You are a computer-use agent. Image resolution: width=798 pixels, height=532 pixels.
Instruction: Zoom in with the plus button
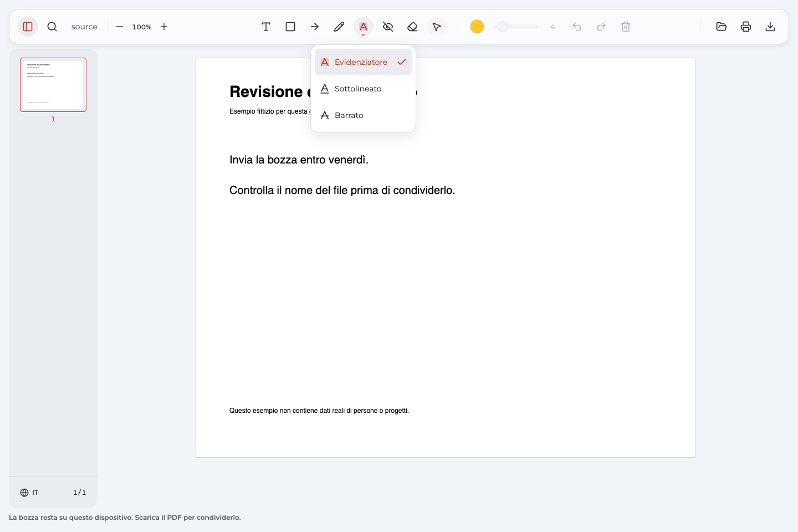coord(164,27)
